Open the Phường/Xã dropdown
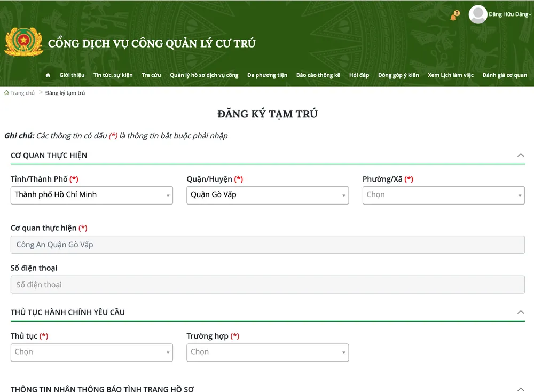 [443, 195]
